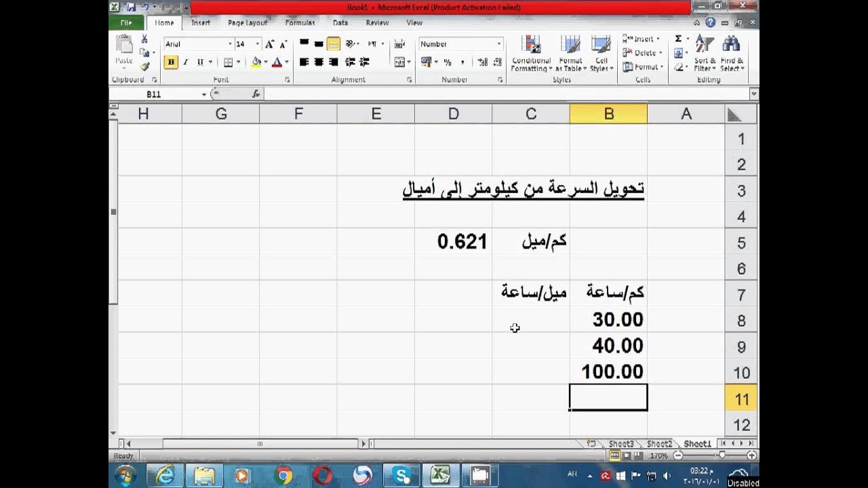Screen dimensions: 868x488
Task: Switch to Normal view in status bar
Action: pyautogui.click(x=614, y=456)
